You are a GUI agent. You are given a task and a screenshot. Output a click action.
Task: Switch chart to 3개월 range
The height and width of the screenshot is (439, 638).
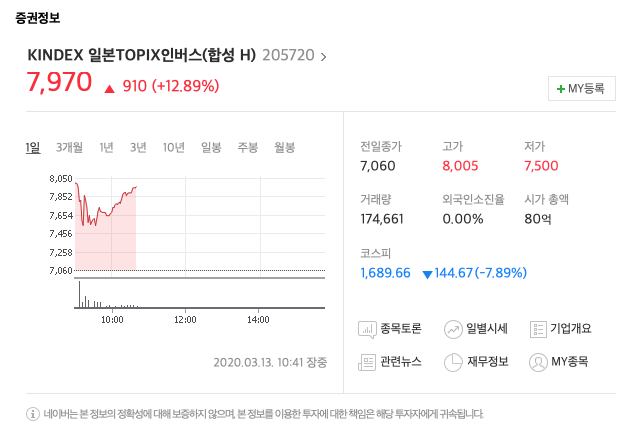coord(69,148)
